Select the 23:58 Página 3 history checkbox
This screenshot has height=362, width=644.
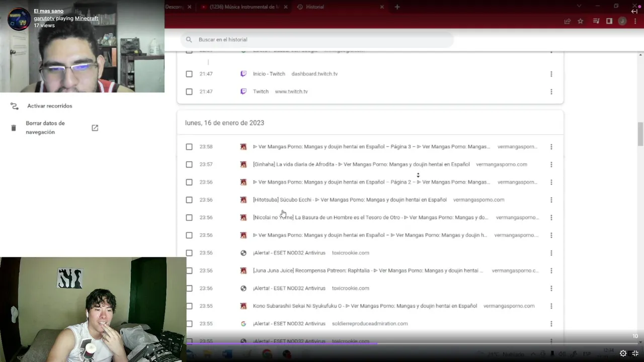pyautogui.click(x=189, y=147)
